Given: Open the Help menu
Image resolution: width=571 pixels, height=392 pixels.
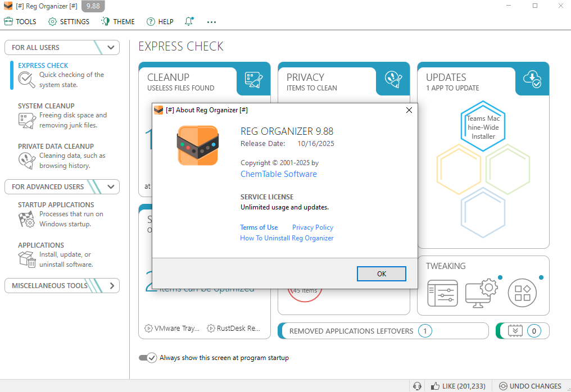Looking at the screenshot, I should click(x=160, y=22).
